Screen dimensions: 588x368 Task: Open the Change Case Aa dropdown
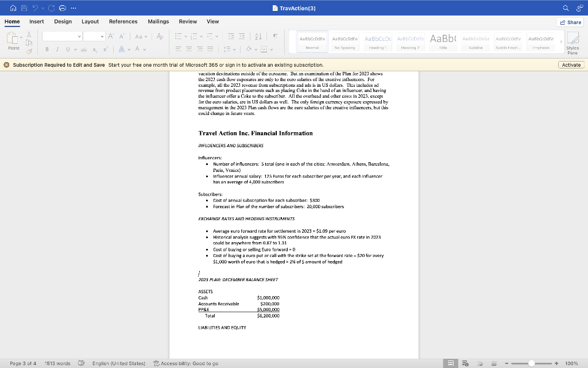pos(141,36)
